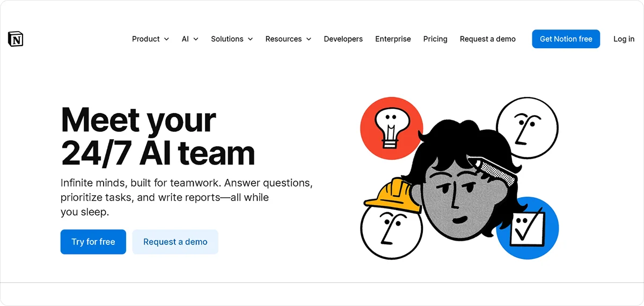Click the Get Notion free button
This screenshot has height=306, width=644.
coord(566,39)
